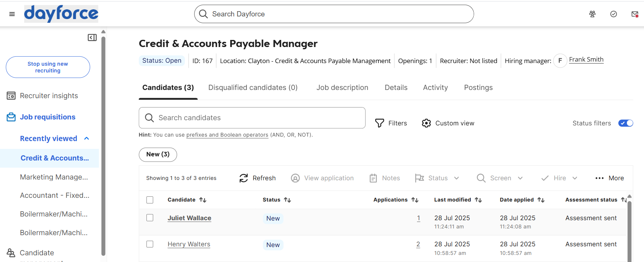Open Juliet Wallace's applications count 1
The height and width of the screenshot is (262, 644).
[x=419, y=218]
